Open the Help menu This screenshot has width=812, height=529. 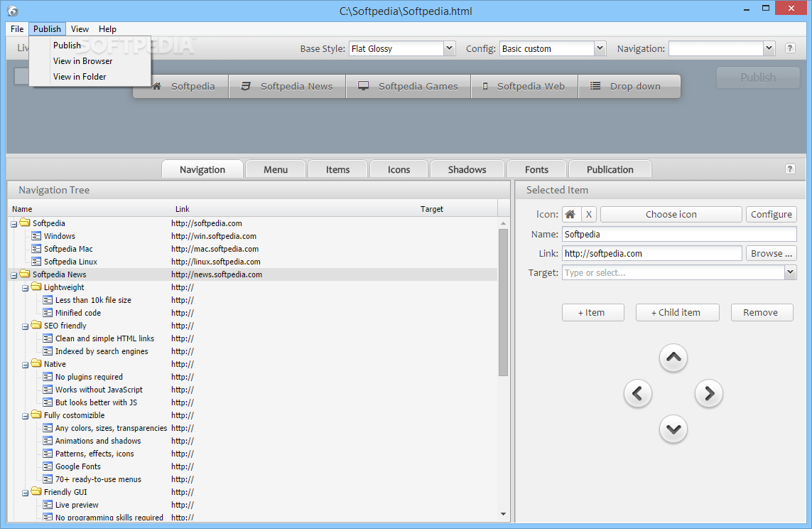107,29
